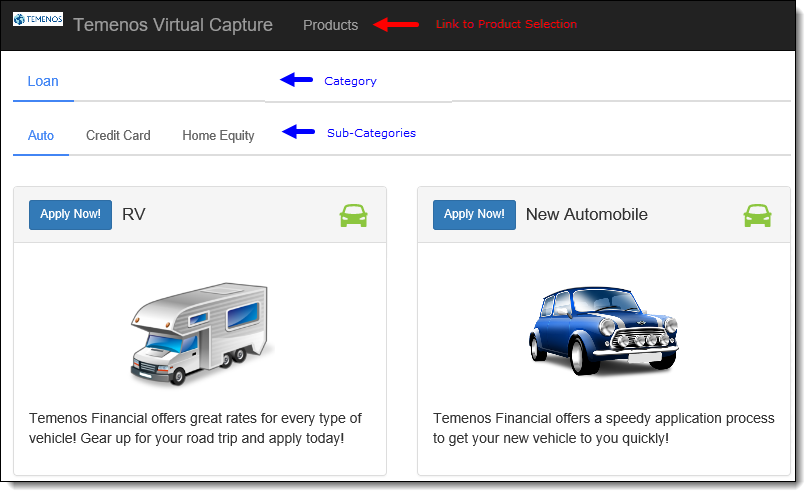Viewport: 811px width, 497px height.
Task: Switch to the Credit Card sub-category tab
Action: tap(118, 135)
